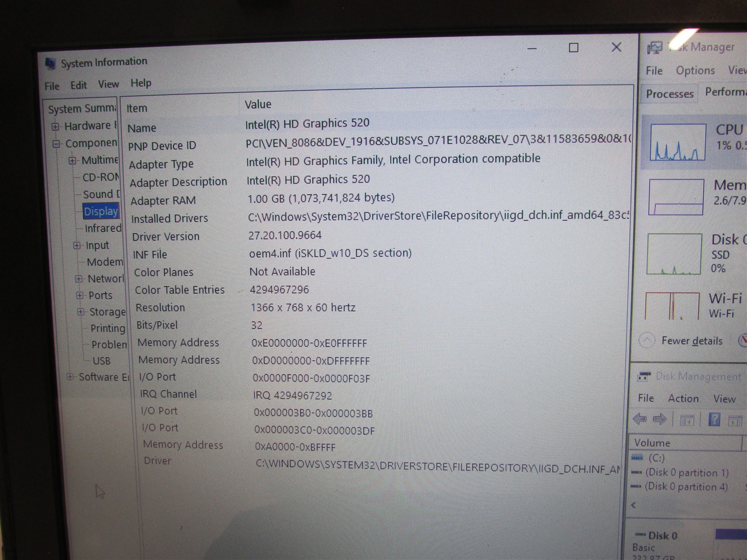Image resolution: width=747 pixels, height=560 pixels.
Task: Select Sound Device tree item
Action: (x=101, y=194)
